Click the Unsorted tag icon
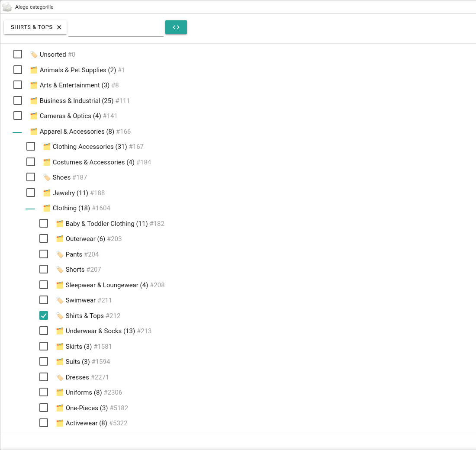The width and height of the screenshot is (476, 450). (34, 55)
